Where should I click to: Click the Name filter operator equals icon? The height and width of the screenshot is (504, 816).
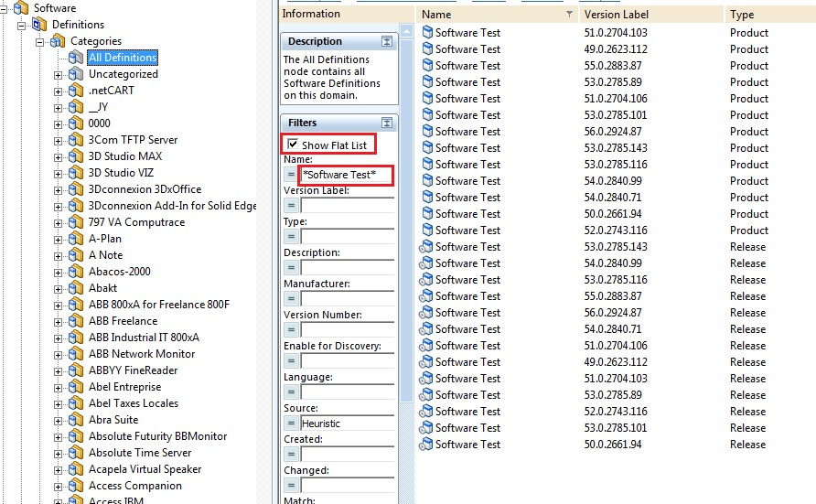[292, 175]
